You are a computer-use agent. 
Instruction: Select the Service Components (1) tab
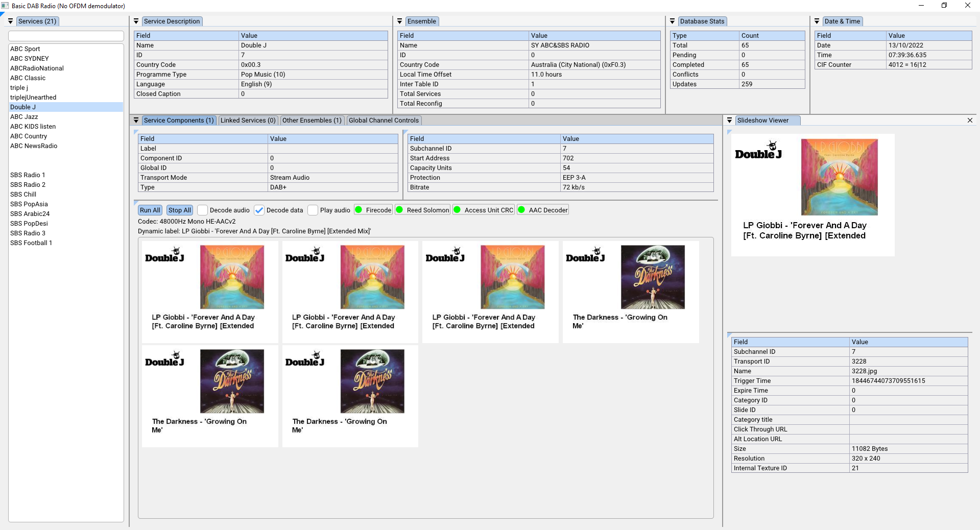179,121
